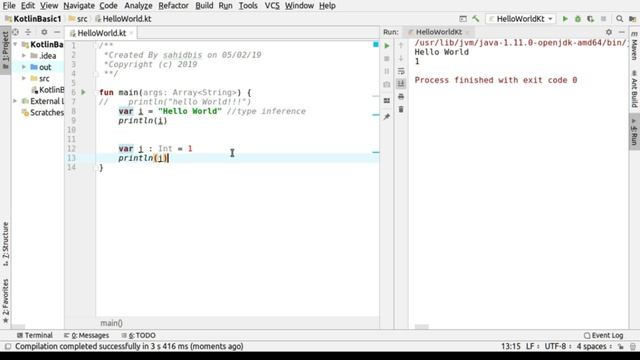Viewport: 640px width, 360px height.
Task: Toggle the Maven side panel
Action: 634,46
